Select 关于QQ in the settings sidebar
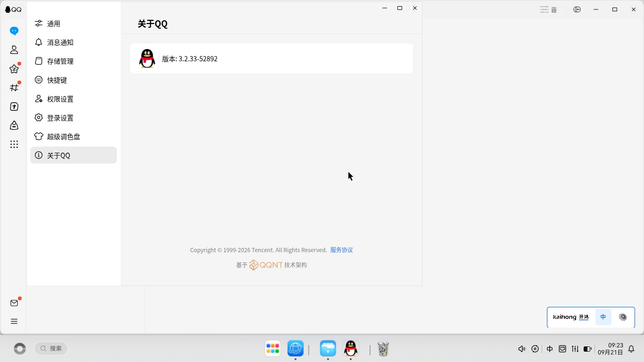Image resolution: width=644 pixels, height=362 pixels. 74,155
